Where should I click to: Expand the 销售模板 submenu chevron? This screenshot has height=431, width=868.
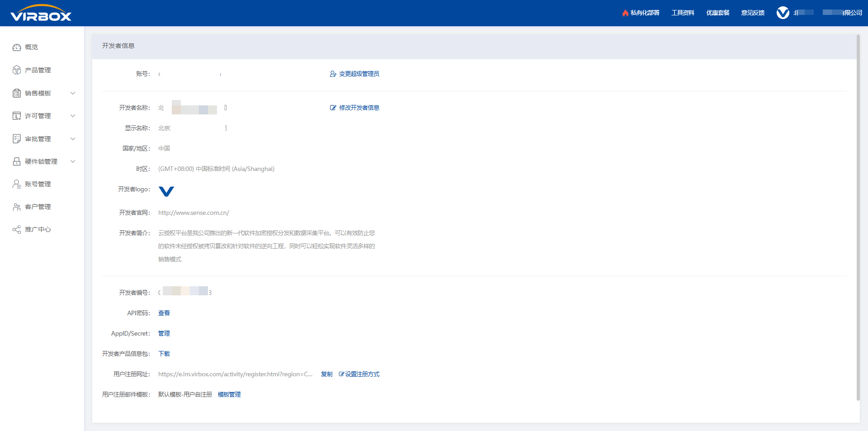pyautogui.click(x=73, y=93)
